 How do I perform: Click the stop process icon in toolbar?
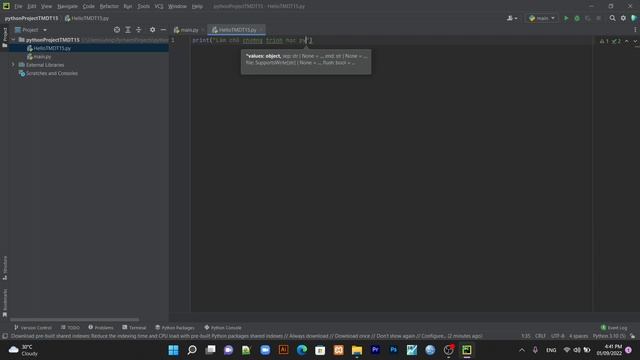click(x=598, y=18)
